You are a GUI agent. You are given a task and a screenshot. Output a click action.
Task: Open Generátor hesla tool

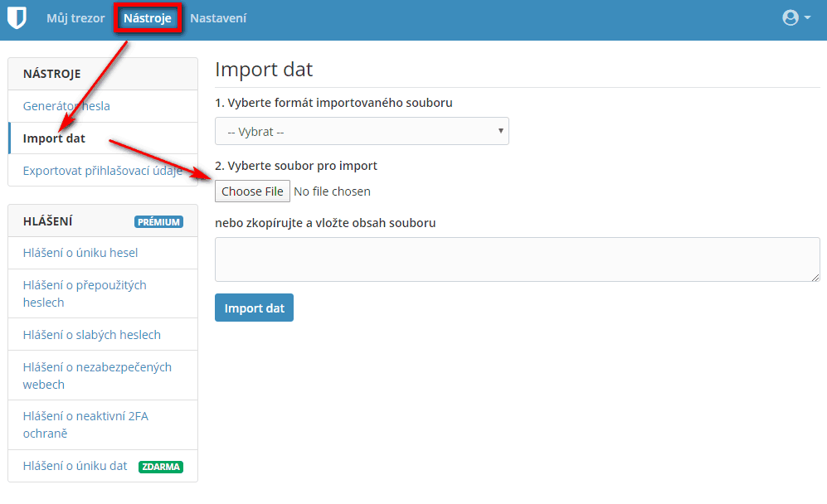point(66,106)
